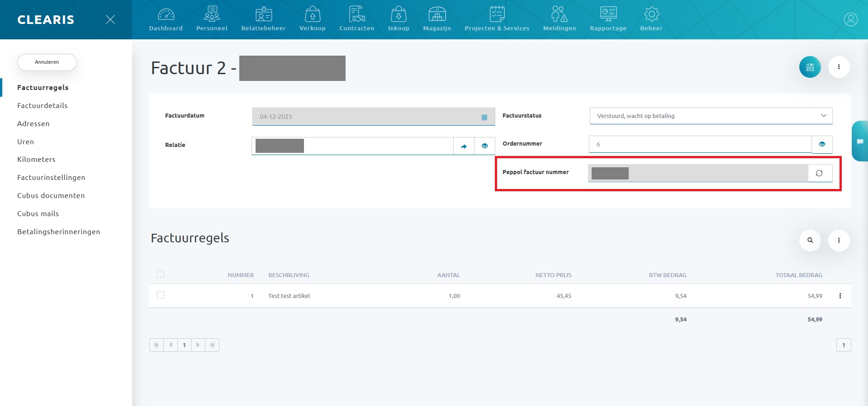View Relatie details with eye icon
Image resolution: width=868 pixels, height=406 pixels.
click(484, 146)
